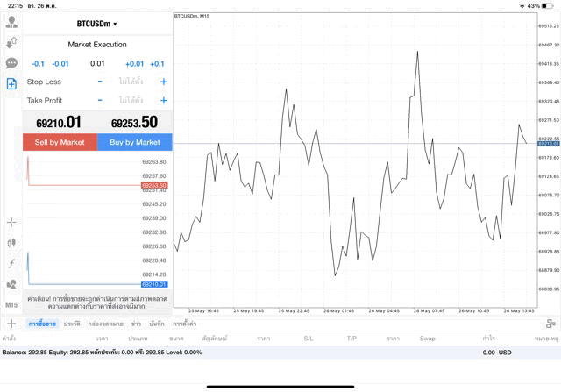Switch to the ข่าว tab
The height and width of the screenshot is (392, 561).
136,324
